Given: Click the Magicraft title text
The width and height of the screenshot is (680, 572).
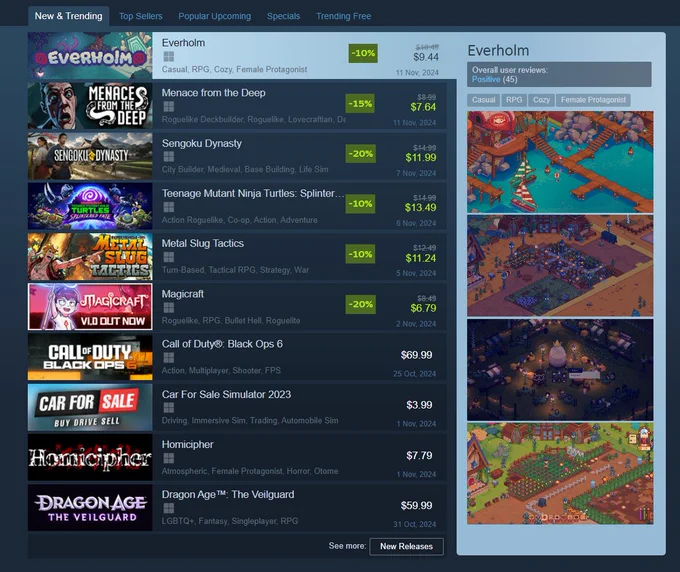Looking at the screenshot, I should pyautogui.click(x=183, y=294).
